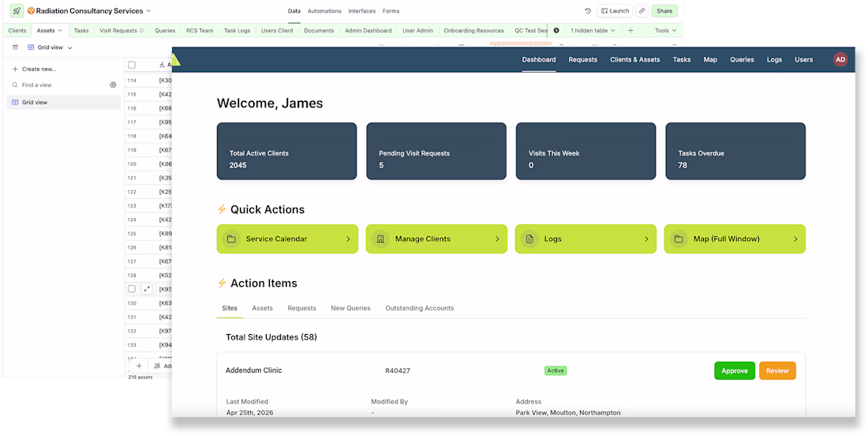Open Queries in dashboard navigation

click(742, 60)
